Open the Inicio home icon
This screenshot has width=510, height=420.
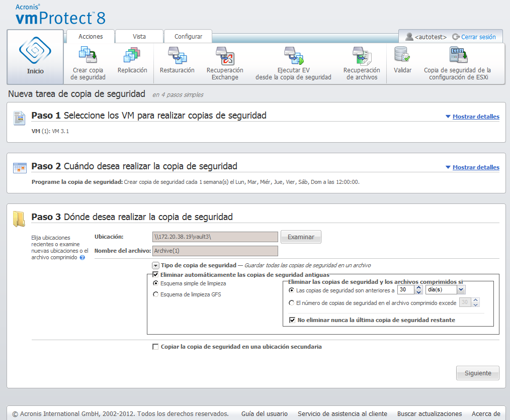pyautogui.click(x=35, y=50)
